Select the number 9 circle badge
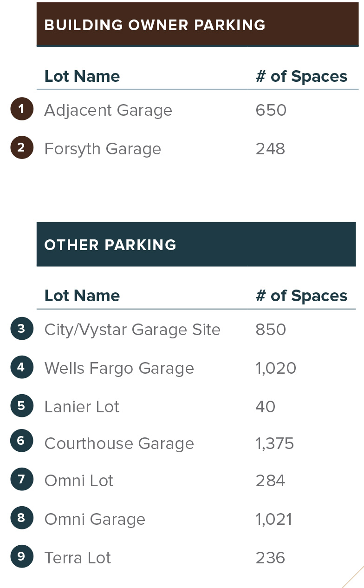Image resolution: width=364 pixels, height=588 pixels. [21, 556]
